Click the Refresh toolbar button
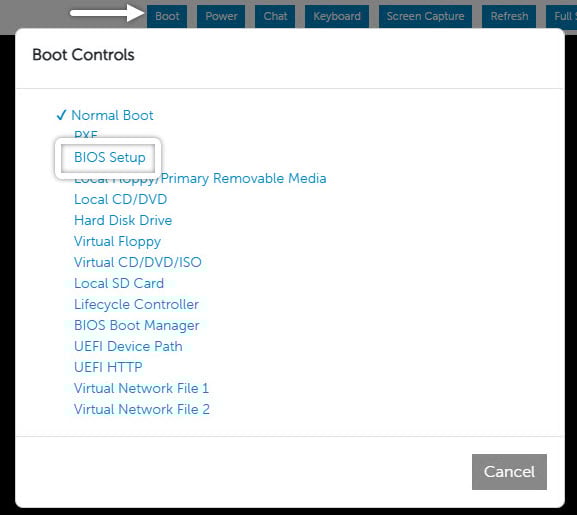Viewport: 577px width, 515px height. pos(509,16)
